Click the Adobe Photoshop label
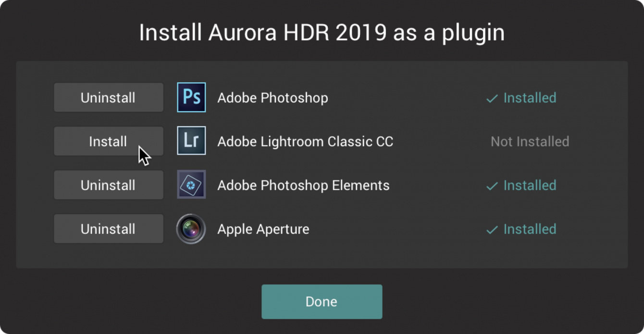 (x=272, y=98)
